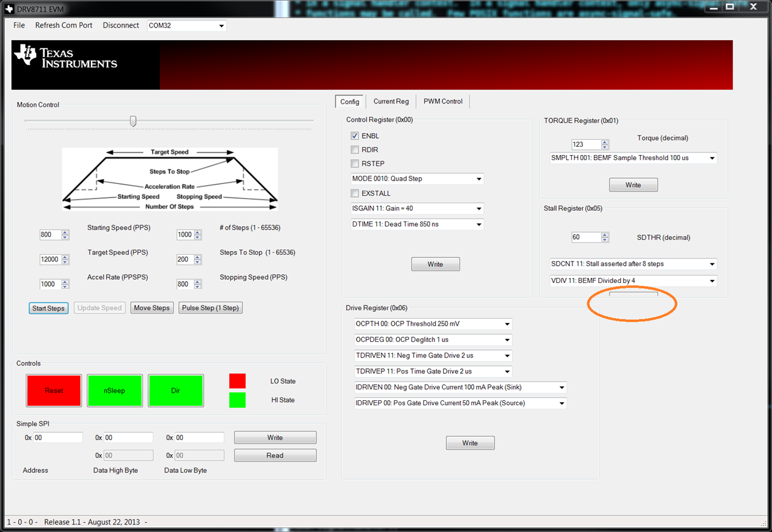The height and width of the screenshot is (532, 772).
Task: Check the RSTEP checkbox
Action: point(355,164)
